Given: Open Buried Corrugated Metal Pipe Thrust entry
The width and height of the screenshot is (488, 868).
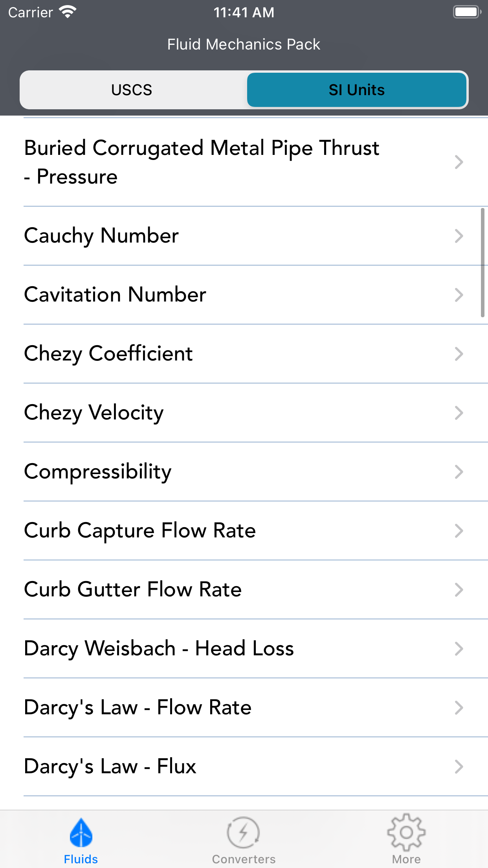Looking at the screenshot, I should pos(202,162).
